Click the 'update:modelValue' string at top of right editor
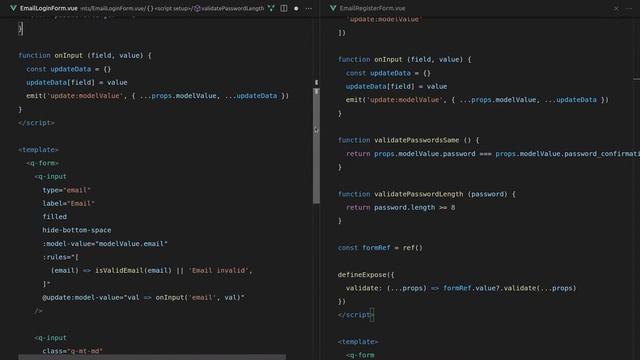 pyautogui.click(x=384, y=19)
